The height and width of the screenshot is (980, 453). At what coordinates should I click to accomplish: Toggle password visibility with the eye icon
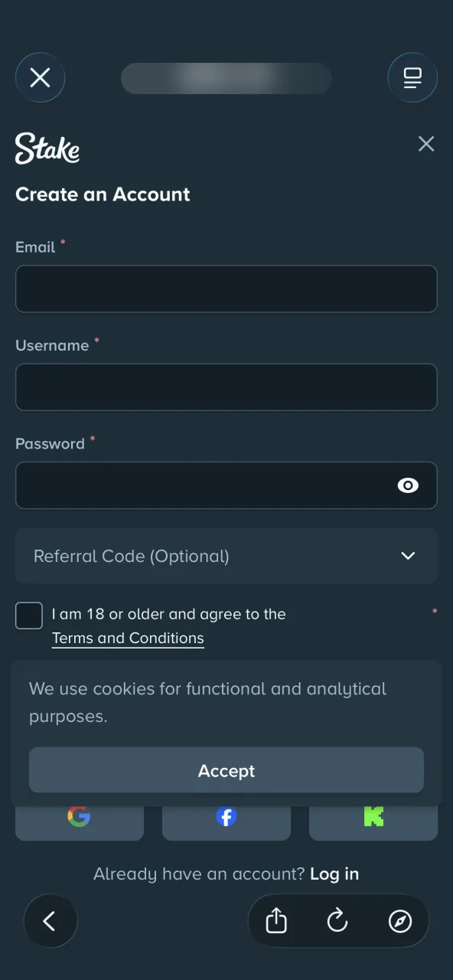[409, 485]
